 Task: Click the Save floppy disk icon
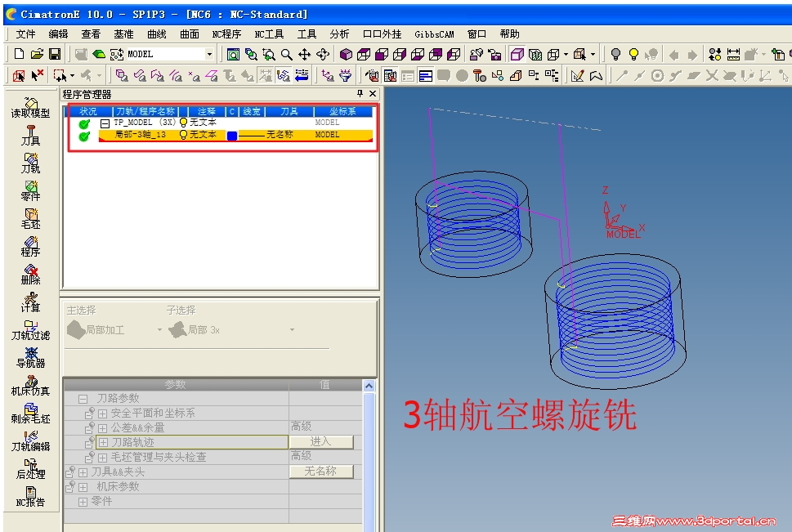coord(55,54)
